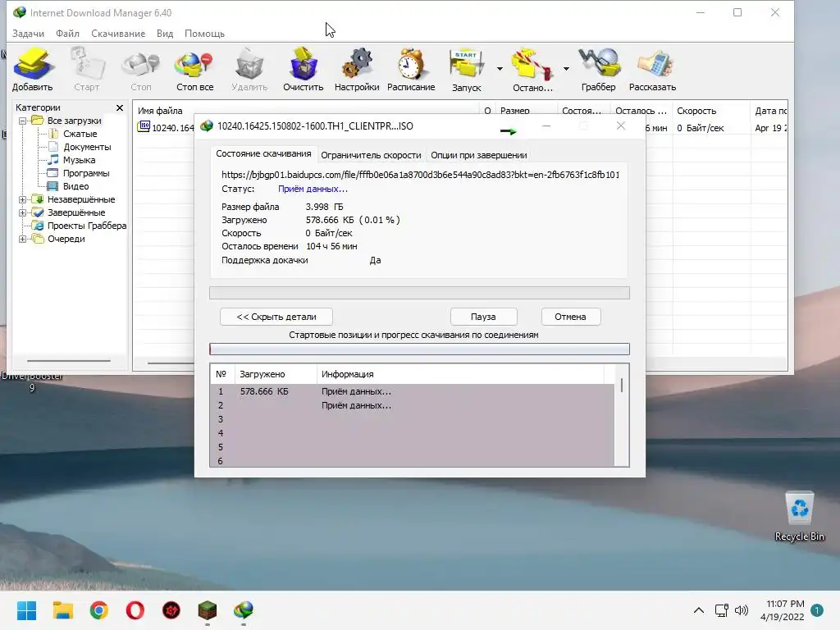Click the Рассказать toolbar icon
840x630 pixels.
[x=652, y=69]
